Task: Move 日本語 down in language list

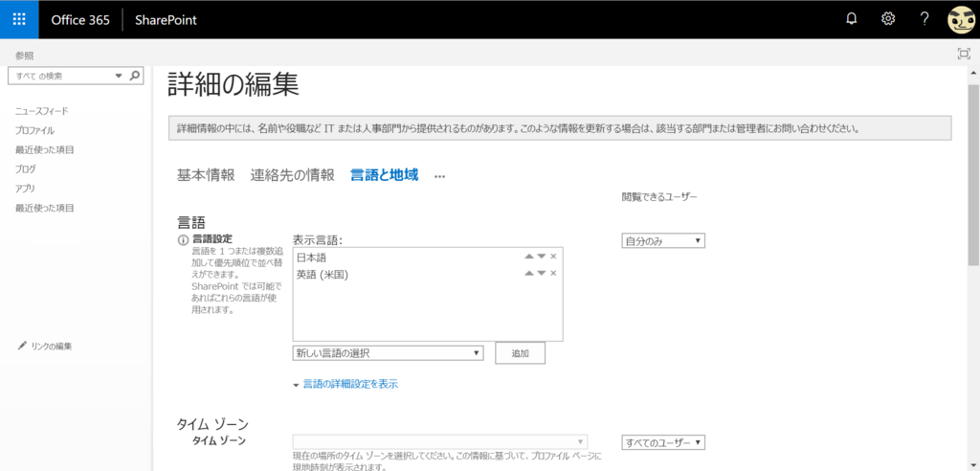Action: point(542,257)
